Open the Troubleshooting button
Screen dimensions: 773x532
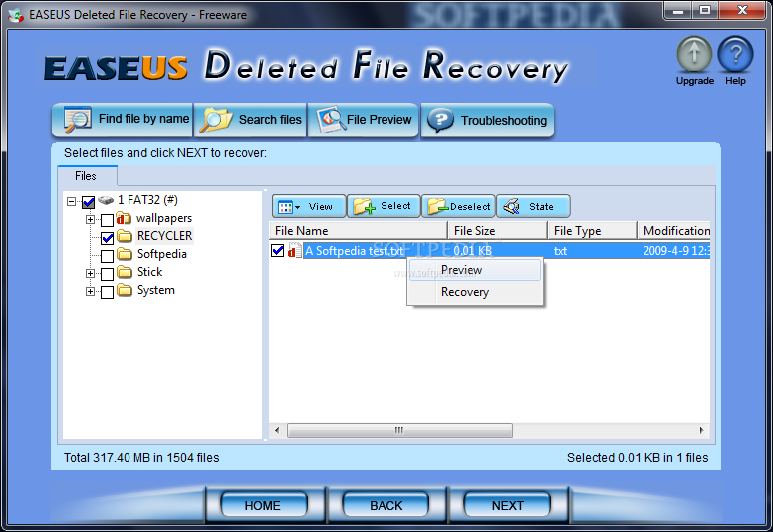point(487,120)
